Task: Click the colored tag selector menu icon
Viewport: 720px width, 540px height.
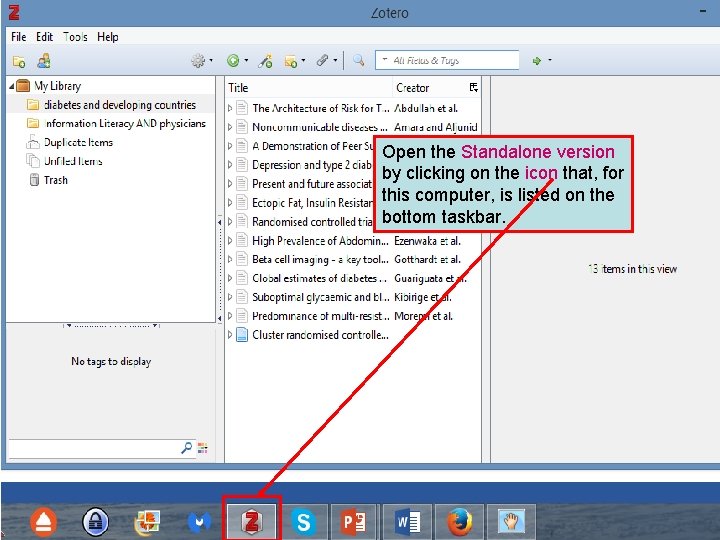Action: point(202,448)
